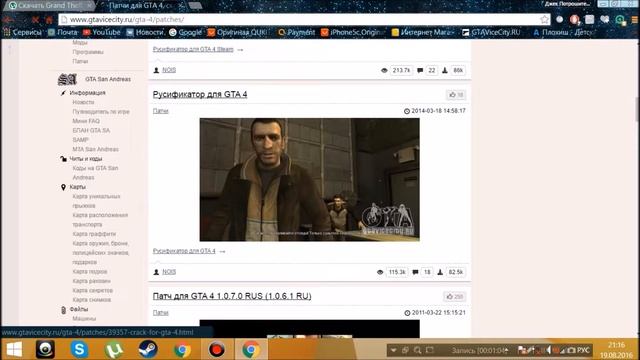Click the comments count 22 icon

420,70
